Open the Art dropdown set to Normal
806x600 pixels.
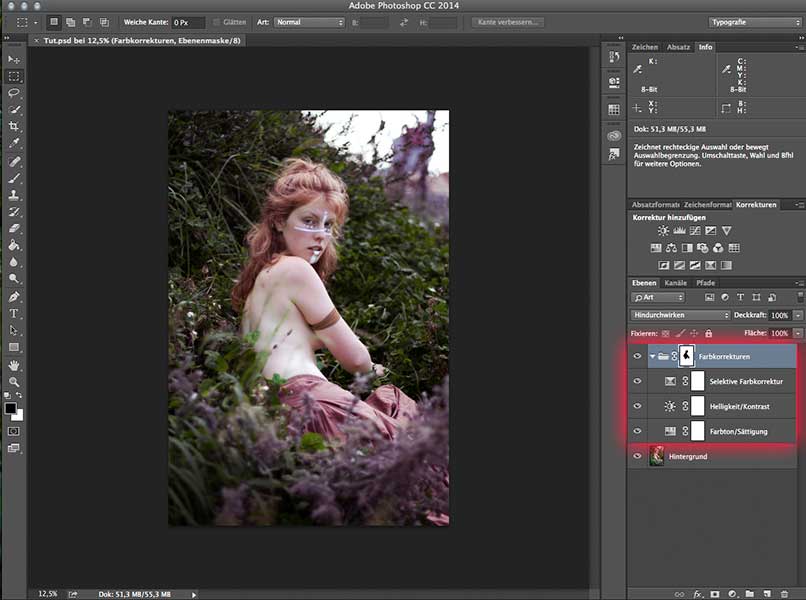(309, 22)
